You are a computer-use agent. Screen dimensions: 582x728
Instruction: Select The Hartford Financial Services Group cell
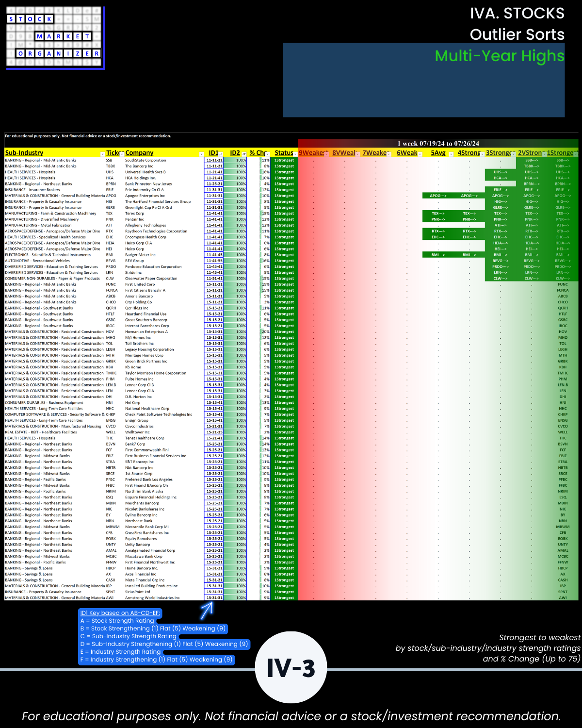pos(164,201)
